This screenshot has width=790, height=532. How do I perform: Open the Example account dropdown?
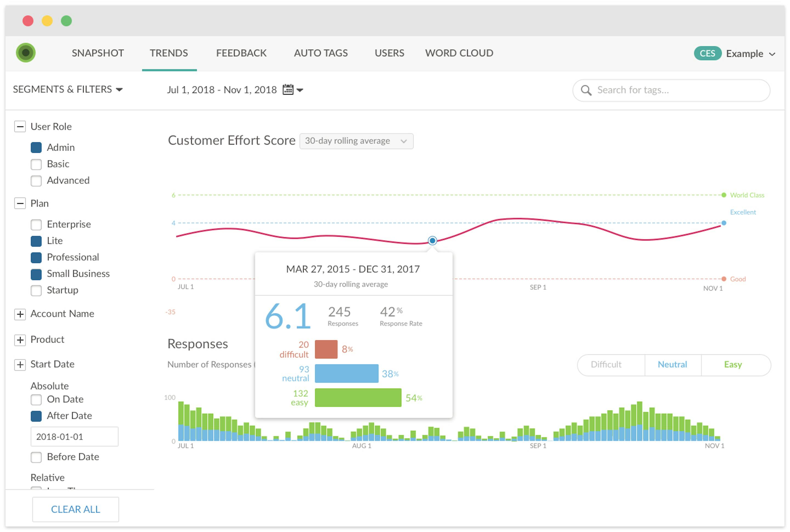tap(751, 53)
